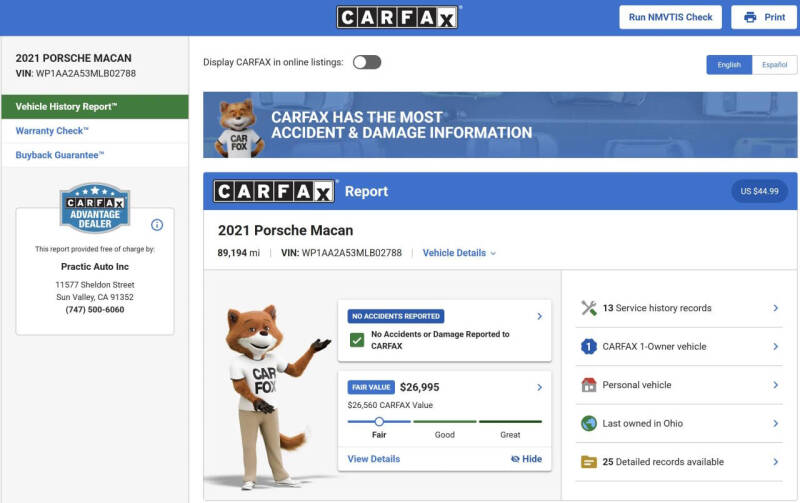
Task: Click 11577 Sheldon Street address line
Action: tap(95, 285)
